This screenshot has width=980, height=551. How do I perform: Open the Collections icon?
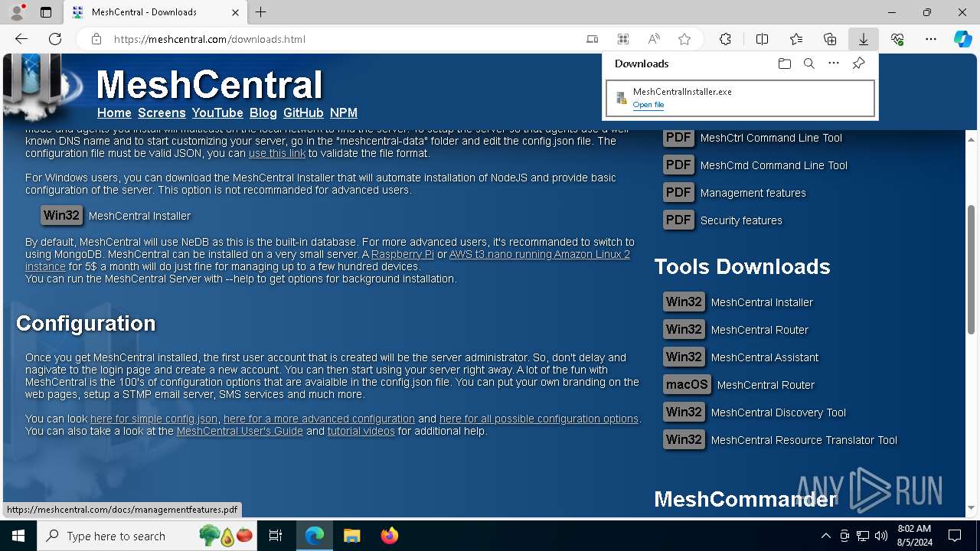[x=830, y=39]
